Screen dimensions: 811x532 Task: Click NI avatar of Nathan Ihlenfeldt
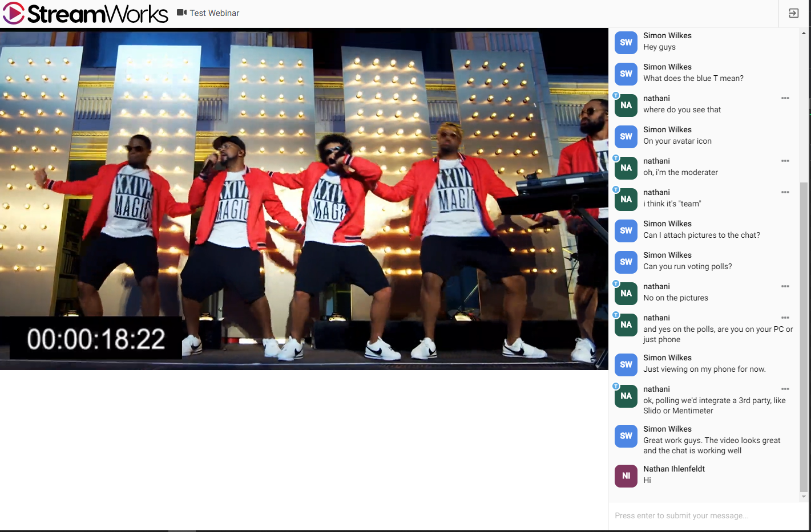point(626,476)
